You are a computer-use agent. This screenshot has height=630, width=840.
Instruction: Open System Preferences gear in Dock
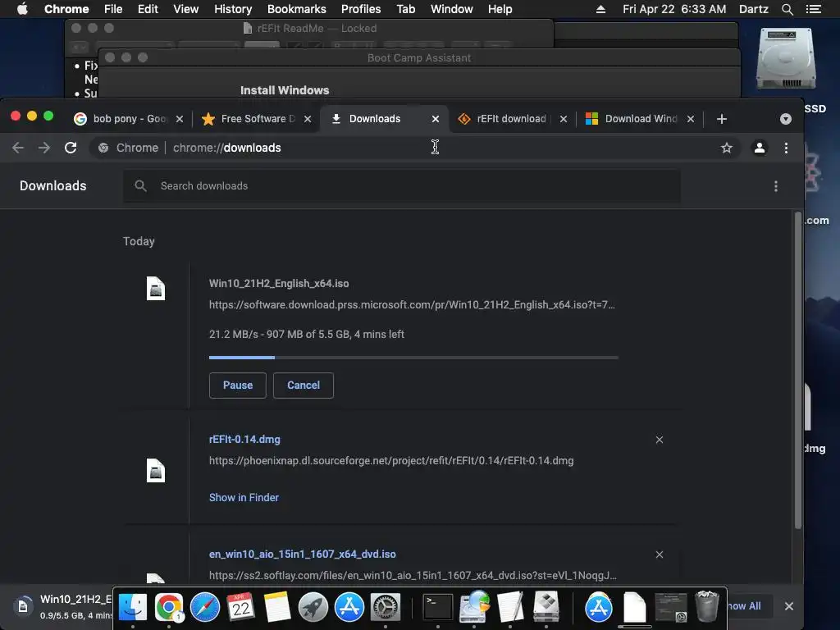(x=386, y=608)
